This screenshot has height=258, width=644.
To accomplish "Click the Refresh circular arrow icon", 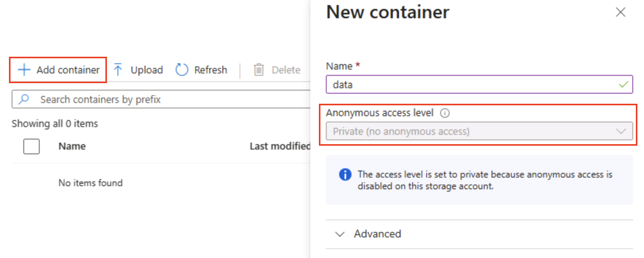I will point(181,69).
